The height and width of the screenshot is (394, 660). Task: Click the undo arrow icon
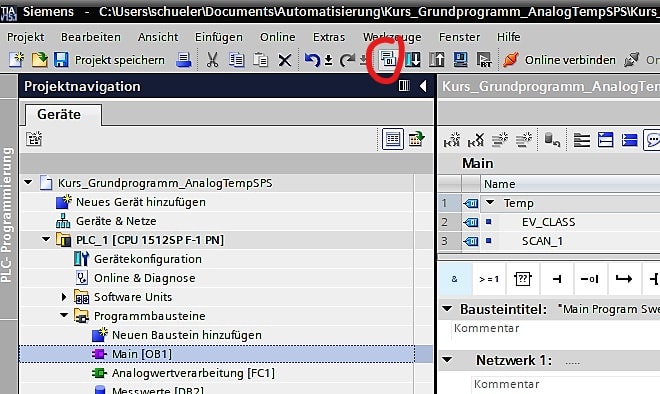tap(312, 60)
